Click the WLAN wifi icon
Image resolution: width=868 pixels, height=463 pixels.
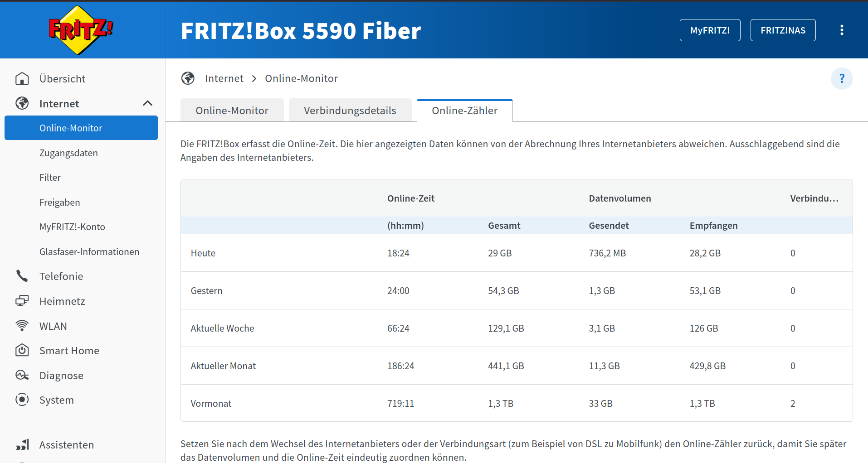pos(22,326)
